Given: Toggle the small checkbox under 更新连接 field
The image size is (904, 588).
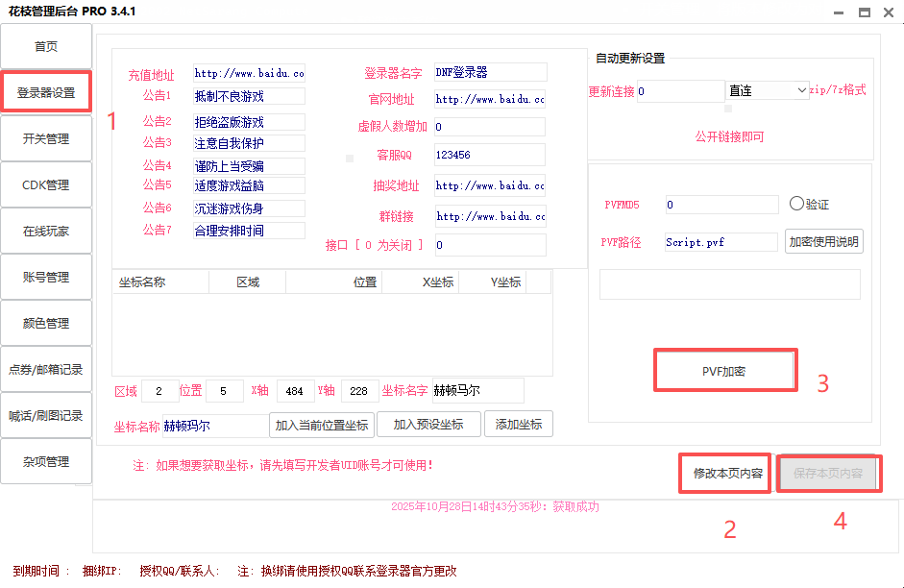Looking at the screenshot, I should point(727,109).
